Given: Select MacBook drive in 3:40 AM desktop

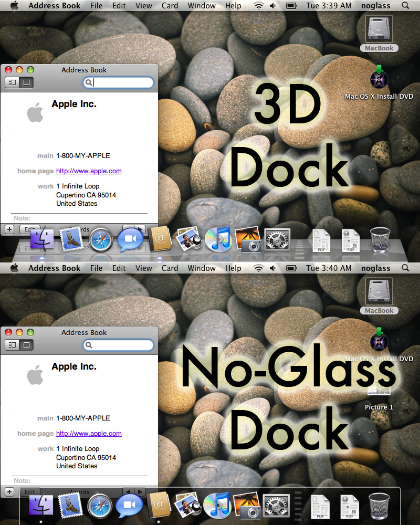Looking at the screenshot, I should coord(379,296).
